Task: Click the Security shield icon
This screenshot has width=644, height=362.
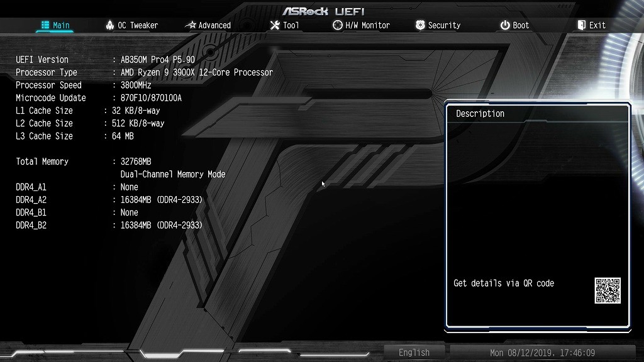Action: (x=419, y=25)
